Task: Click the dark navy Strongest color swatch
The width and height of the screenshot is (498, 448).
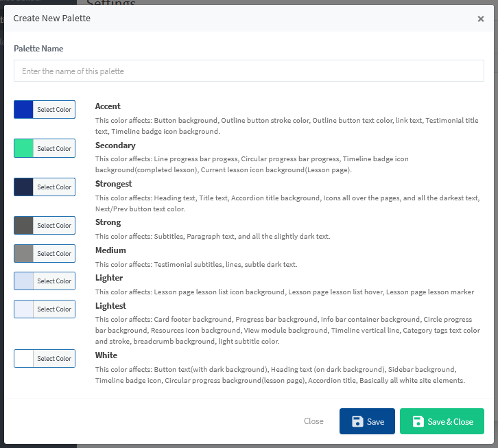Action: 23,187
